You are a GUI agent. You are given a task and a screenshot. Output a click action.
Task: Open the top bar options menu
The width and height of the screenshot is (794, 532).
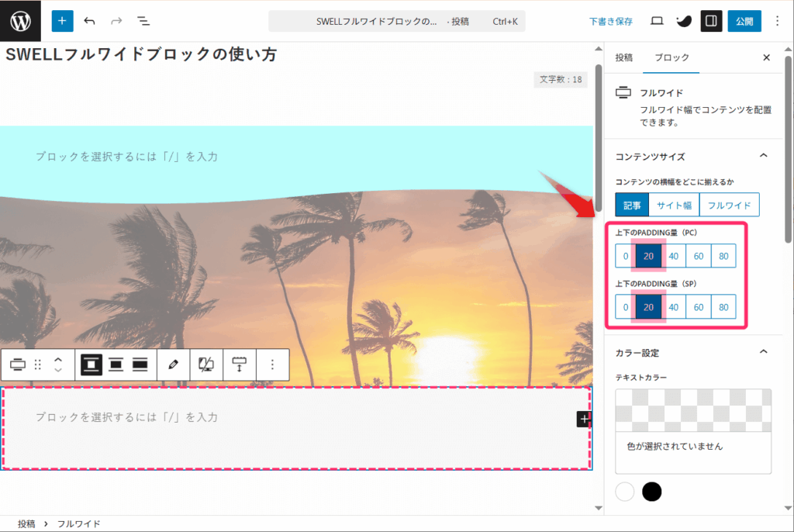pos(777,21)
